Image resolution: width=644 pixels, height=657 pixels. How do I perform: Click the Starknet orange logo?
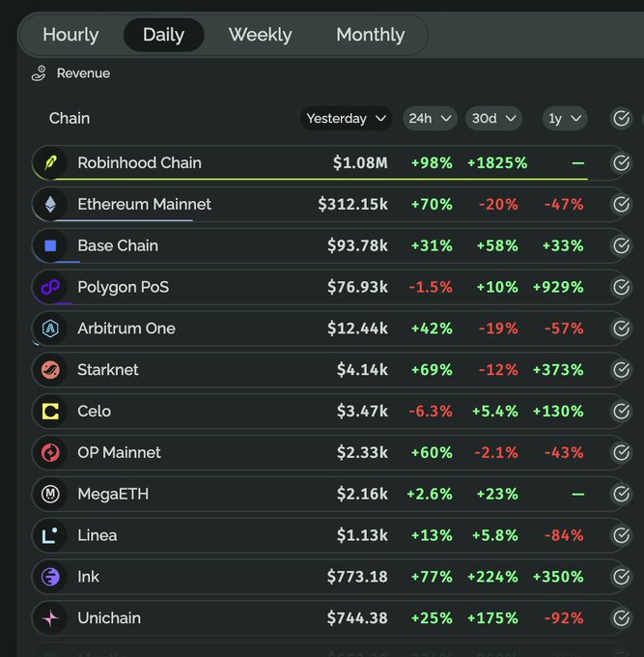pyautogui.click(x=50, y=369)
